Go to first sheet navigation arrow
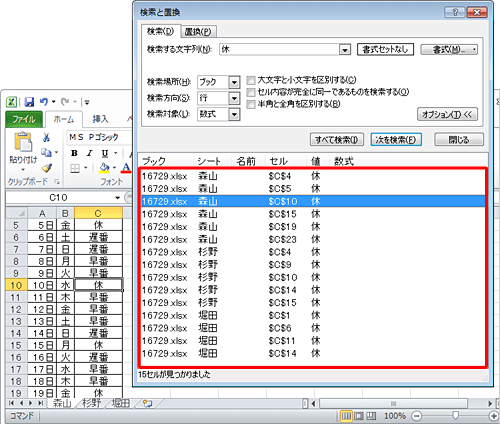The height and width of the screenshot is (424, 500). coord(11,403)
